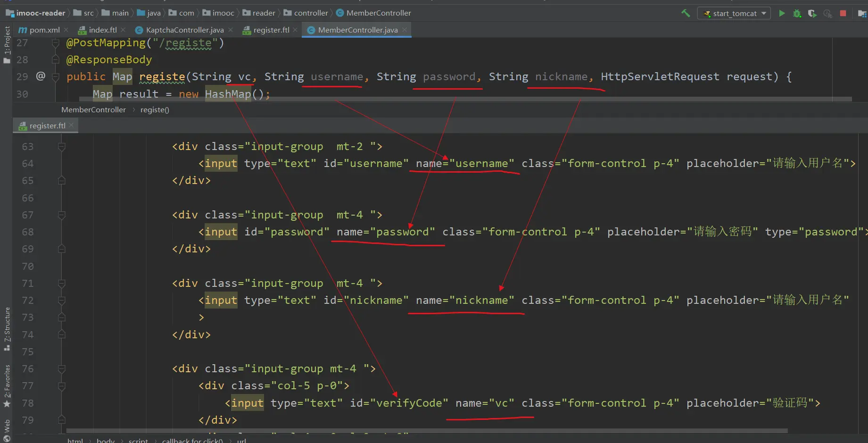Click the @ gutter icon on line 29
868x443 pixels.
(41, 76)
